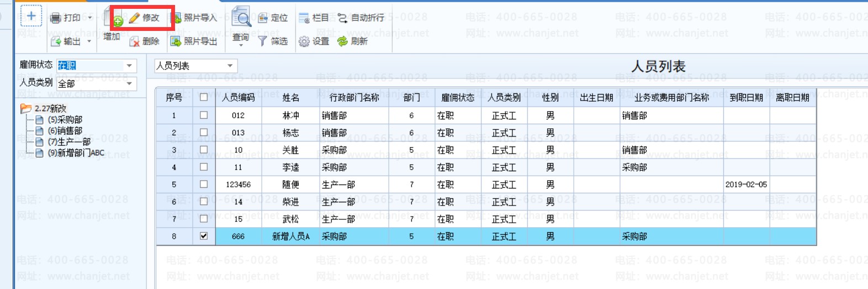Click the 筛选 filter funnel button
The image size is (868, 289).
pyautogui.click(x=273, y=41)
